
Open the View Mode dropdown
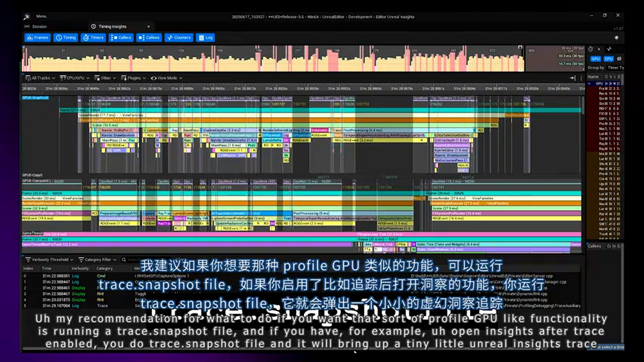pos(166,78)
